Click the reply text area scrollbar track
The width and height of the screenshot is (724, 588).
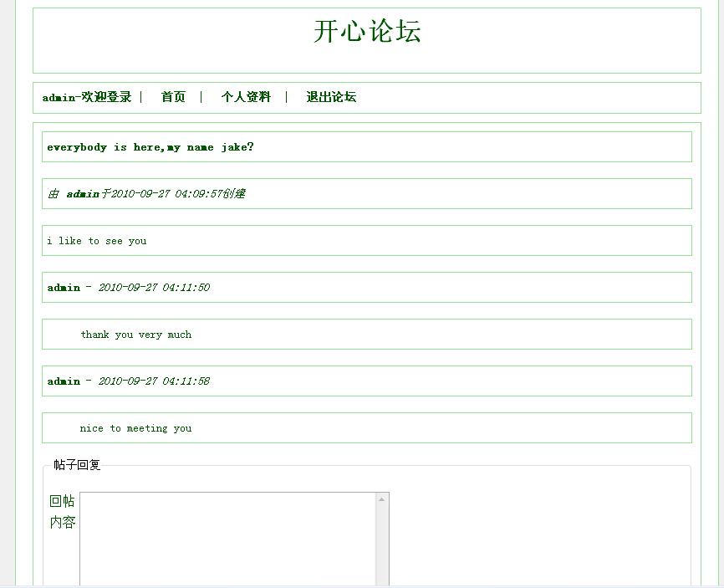point(382,544)
